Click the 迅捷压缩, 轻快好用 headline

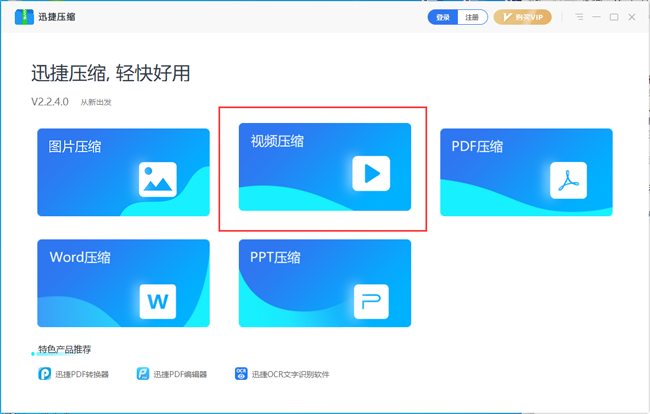click(111, 73)
